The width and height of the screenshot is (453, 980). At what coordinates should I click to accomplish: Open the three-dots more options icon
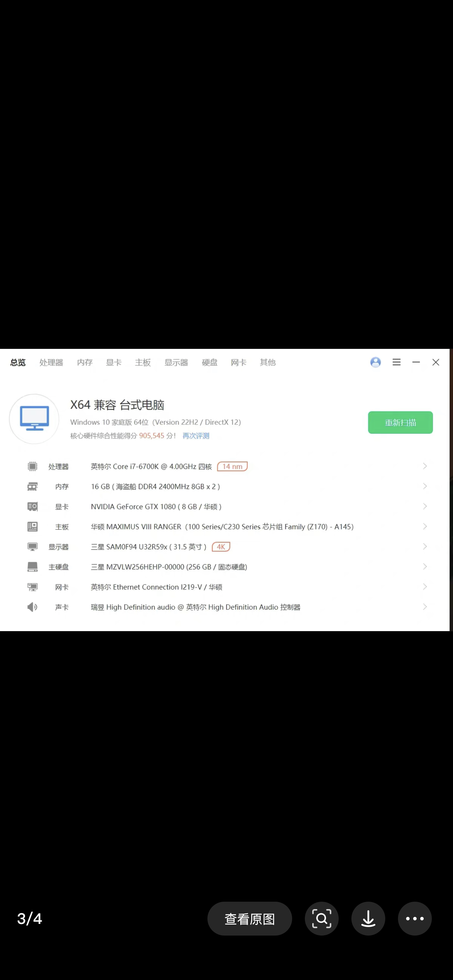(x=415, y=918)
